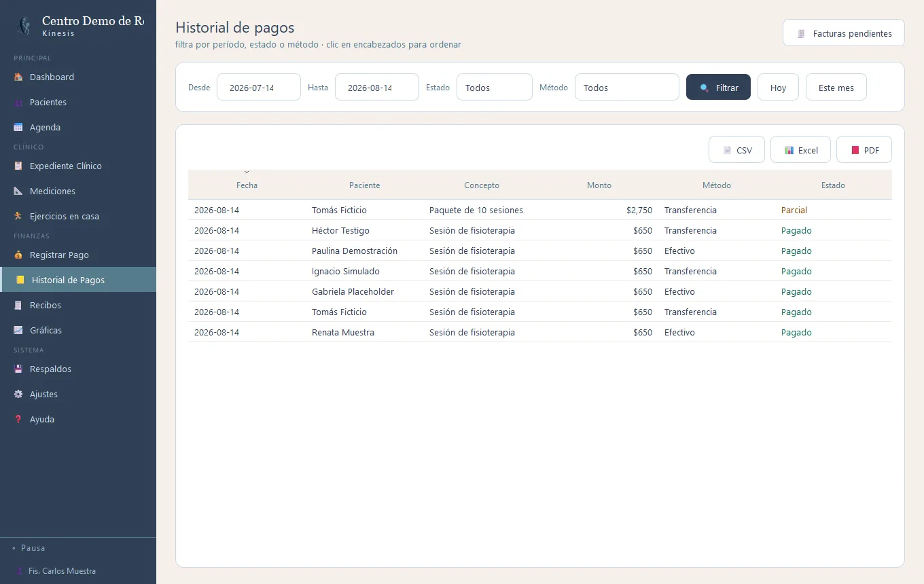Click the Expediente Clínico clipboard icon

click(18, 166)
